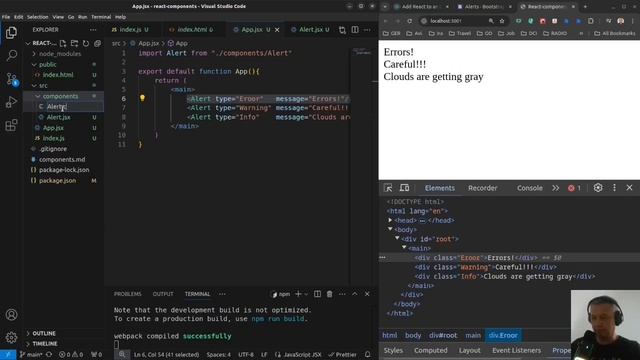Switch to the index.js editor tab
This screenshot has width=640, height=360.
coord(130,30)
